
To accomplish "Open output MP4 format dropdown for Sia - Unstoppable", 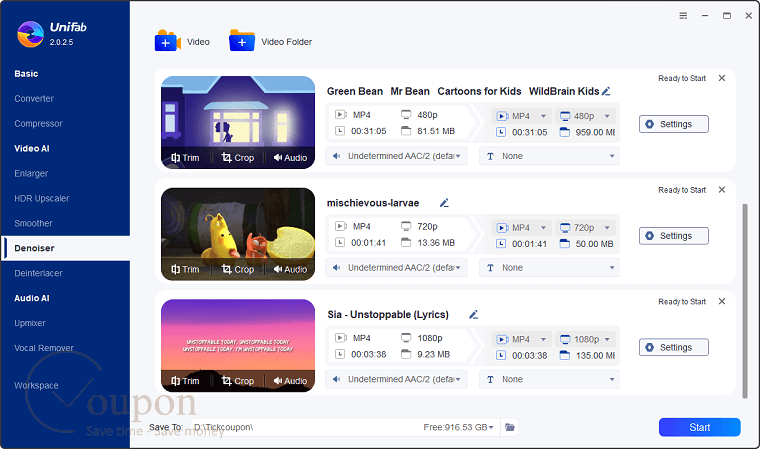I will (x=522, y=339).
